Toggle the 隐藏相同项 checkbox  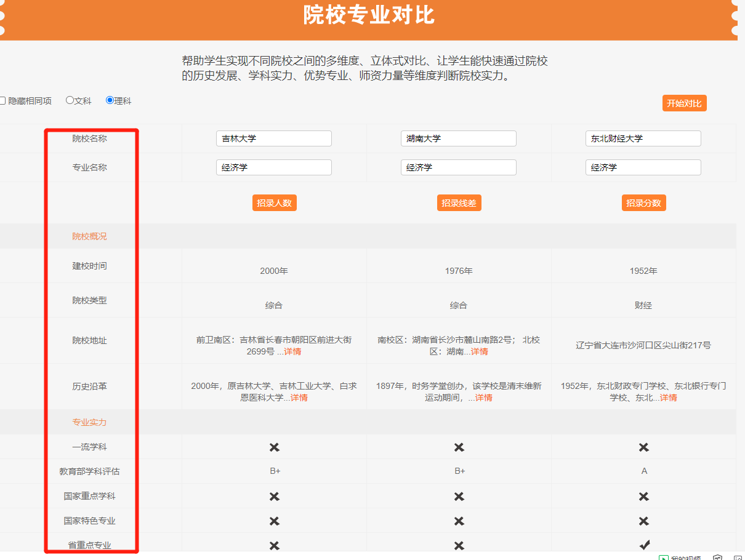point(2,100)
